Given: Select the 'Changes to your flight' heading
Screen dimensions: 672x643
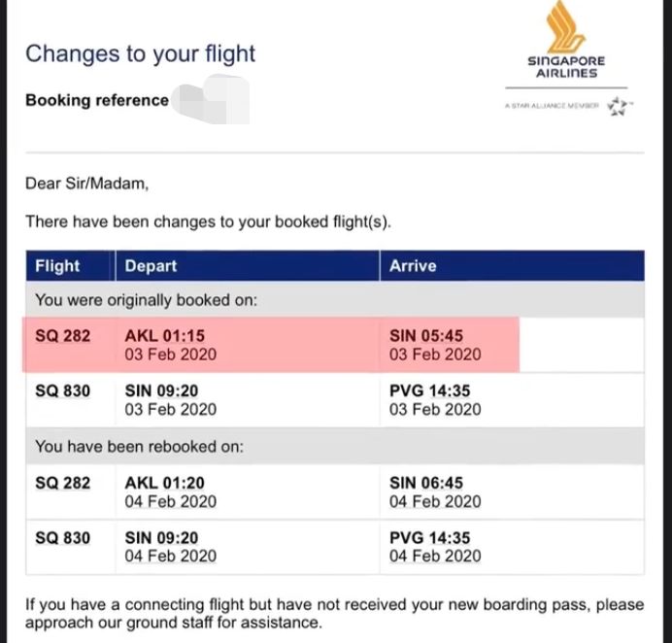Looking at the screenshot, I should [x=140, y=53].
